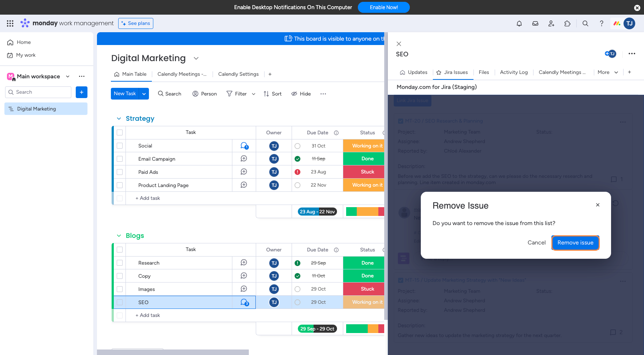Viewport: 644px width, 355px height.
Task: Focus the workspace Search field
Action: pyautogui.click(x=38, y=92)
